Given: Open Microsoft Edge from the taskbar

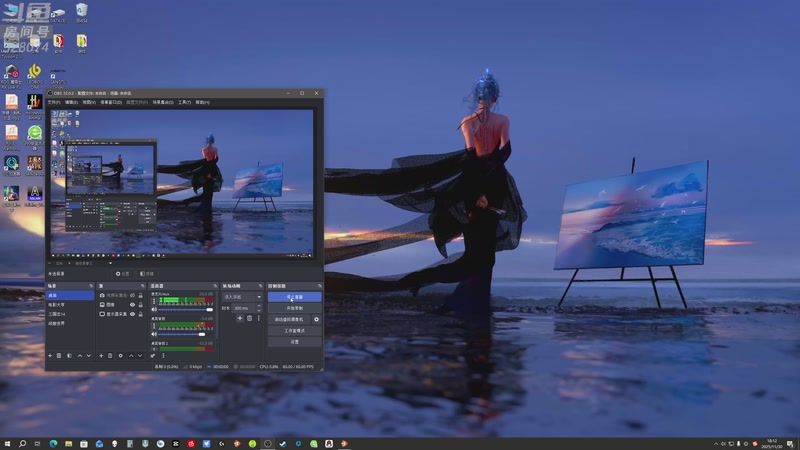Looking at the screenshot, I should pyautogui.click(x=53, y=444).
